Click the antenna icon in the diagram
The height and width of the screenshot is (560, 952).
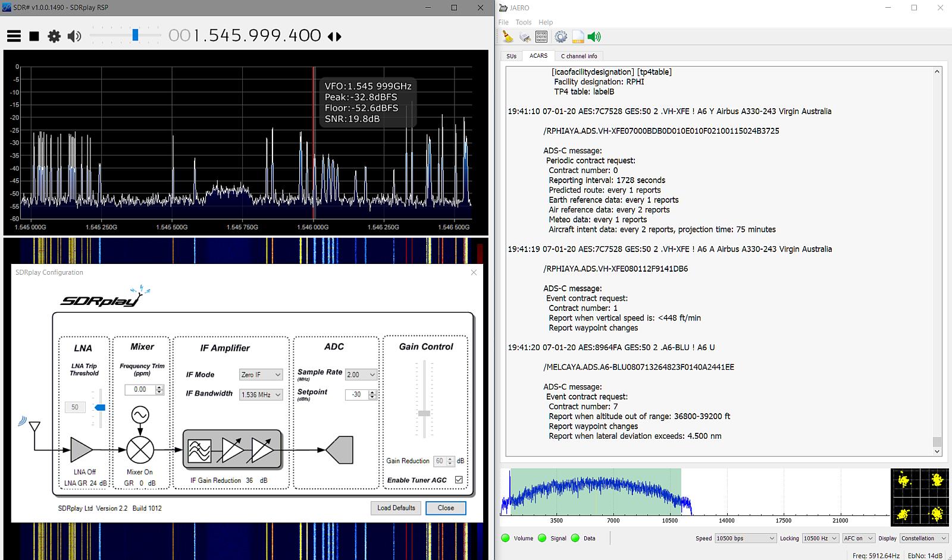coord(35,427)
